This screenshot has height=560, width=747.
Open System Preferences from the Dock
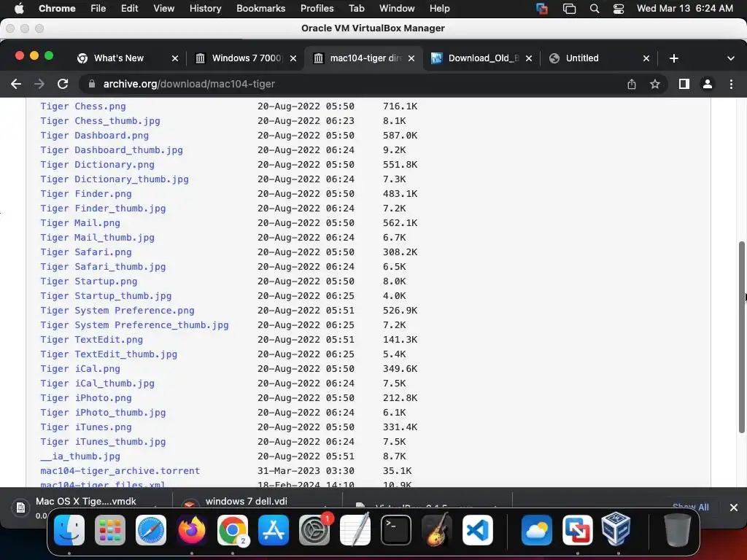pyautogui.click(x=314, y=530)
